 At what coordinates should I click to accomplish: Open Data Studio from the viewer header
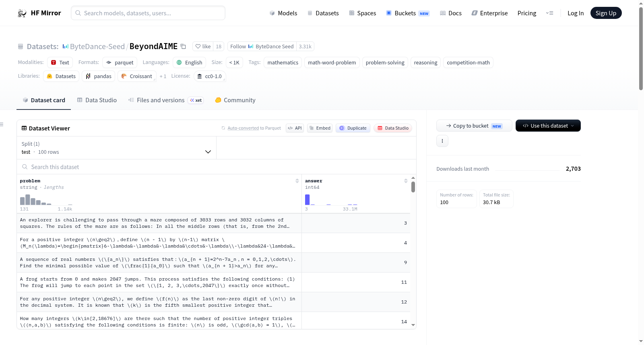(393, 128)
